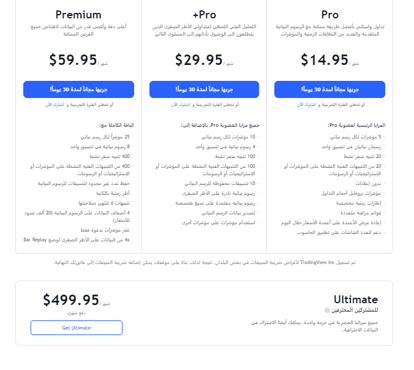Viewport: 414px width, 370px height.
Task: Click the $14.95 Pro price
Action: point(324,60)
